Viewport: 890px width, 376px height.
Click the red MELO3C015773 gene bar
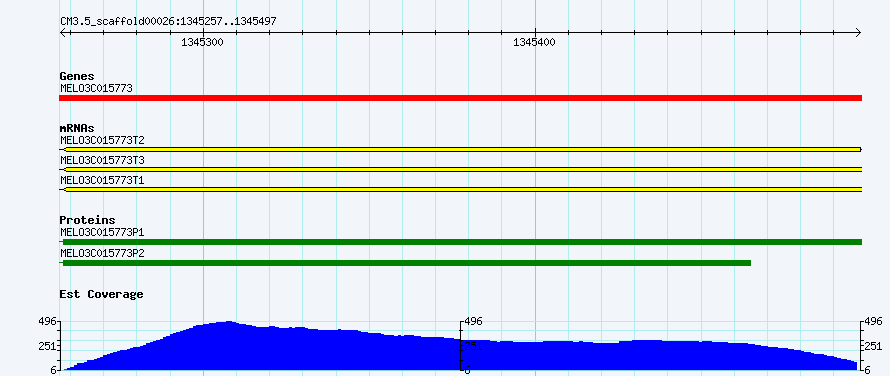(460, 98)
